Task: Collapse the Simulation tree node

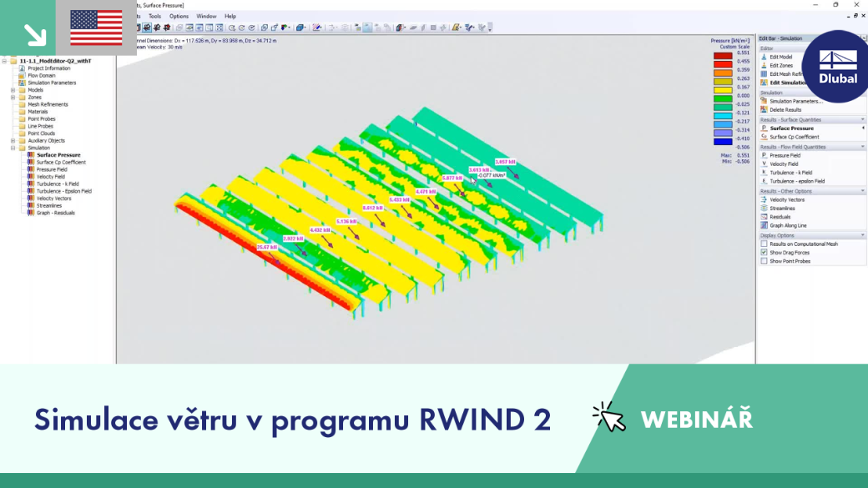Action: click(13, 148)
